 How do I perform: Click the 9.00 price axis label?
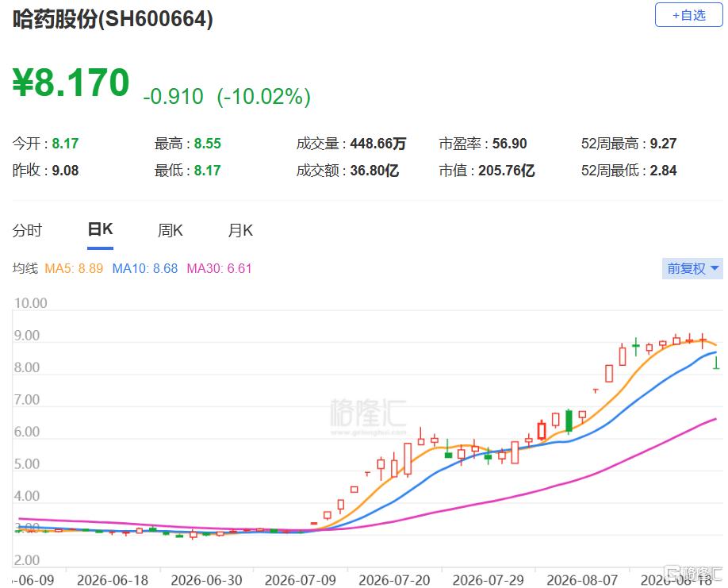(x=27, y=336)
